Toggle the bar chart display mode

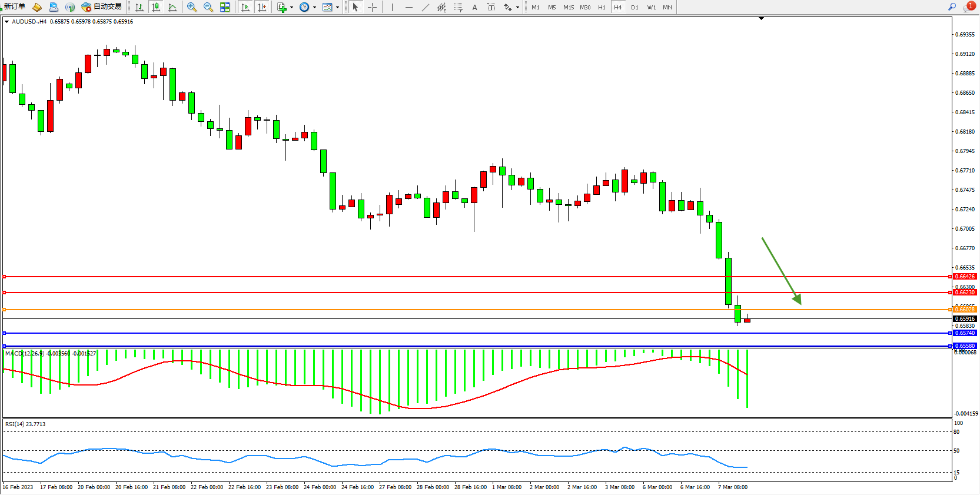(139, 7)
